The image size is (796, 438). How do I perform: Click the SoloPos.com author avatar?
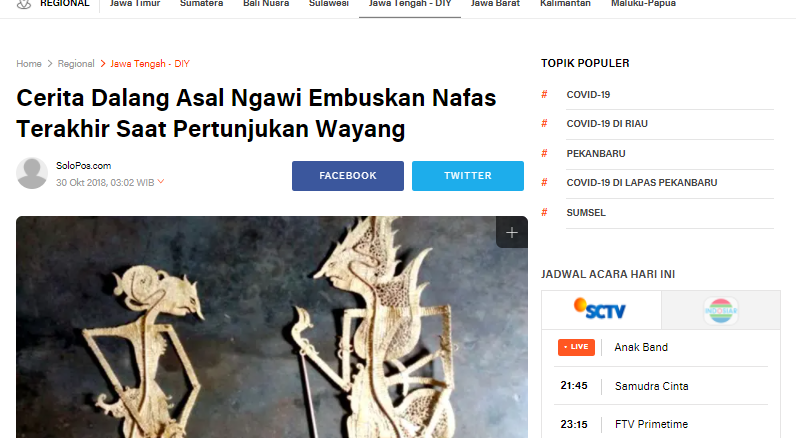pos(32,173)
